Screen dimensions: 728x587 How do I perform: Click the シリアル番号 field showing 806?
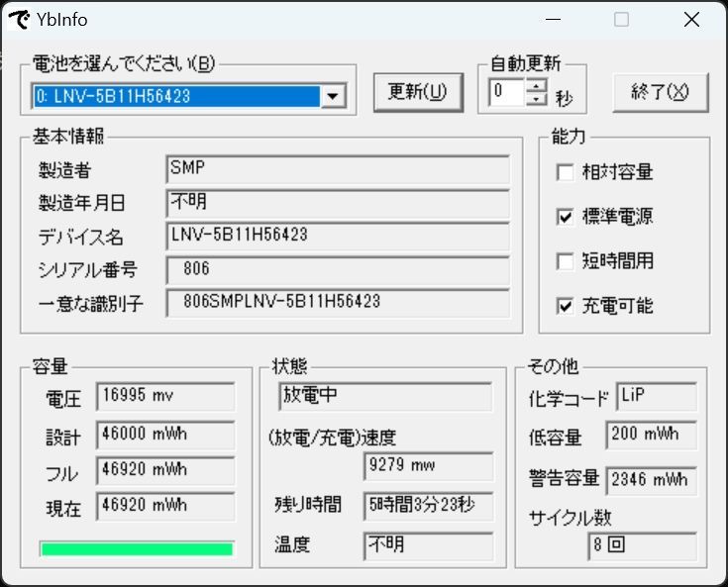(x=338, y=270)
